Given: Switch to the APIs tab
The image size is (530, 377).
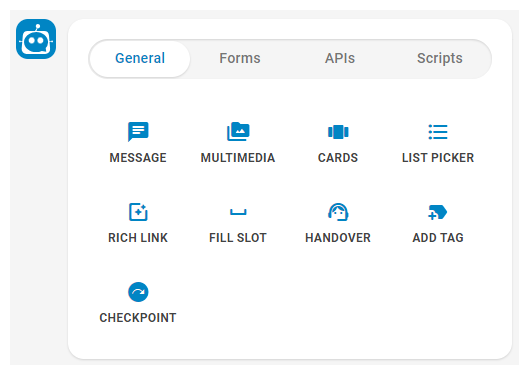Looking at the screenshot, I should click(x=340, y=58).
